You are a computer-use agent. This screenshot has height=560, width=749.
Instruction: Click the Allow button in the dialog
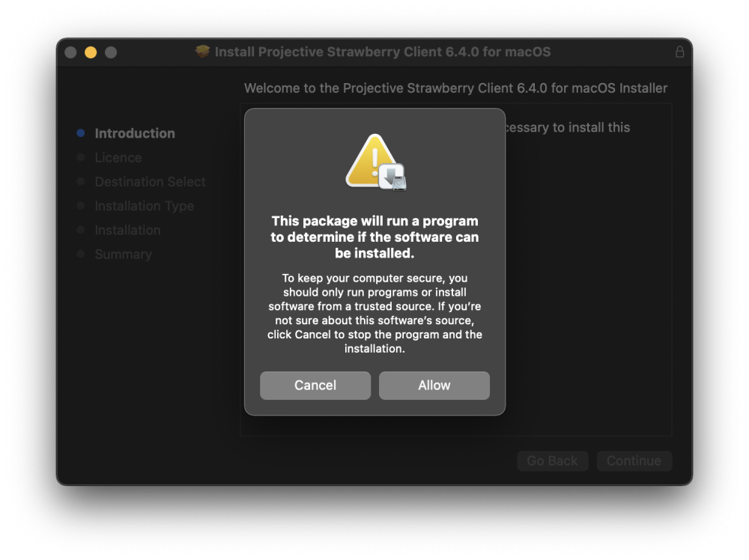pos(434,386)
